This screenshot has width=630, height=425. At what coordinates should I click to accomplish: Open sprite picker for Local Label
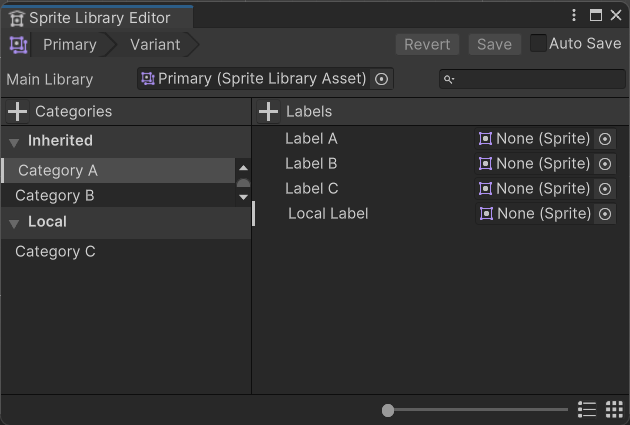click(x=605, y=214)
